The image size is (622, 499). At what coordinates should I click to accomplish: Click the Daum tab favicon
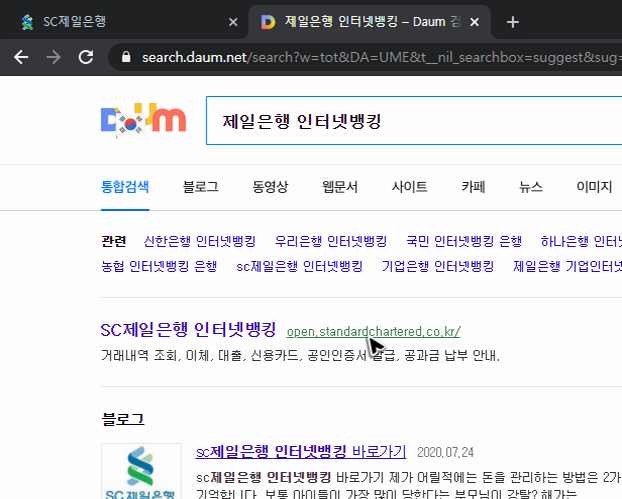point(268,22)
